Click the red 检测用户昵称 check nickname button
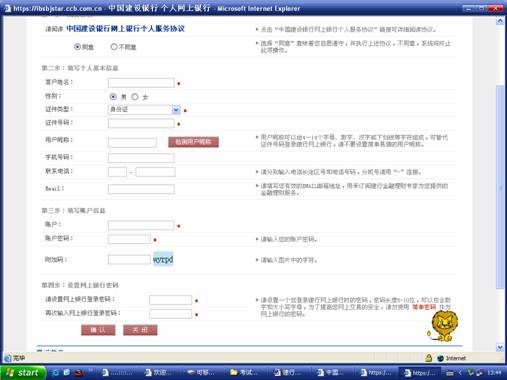 [193, 142]
